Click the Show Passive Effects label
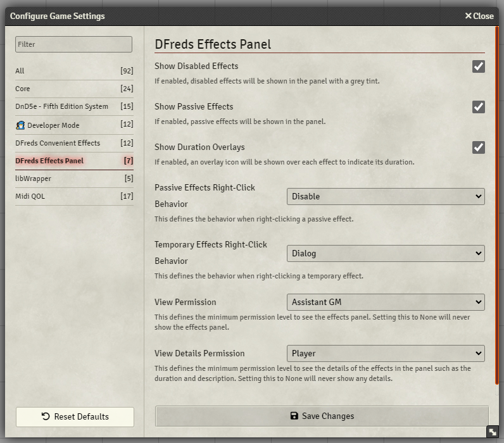This screenshot has width=504, height=443. click(x=194, y=107)
